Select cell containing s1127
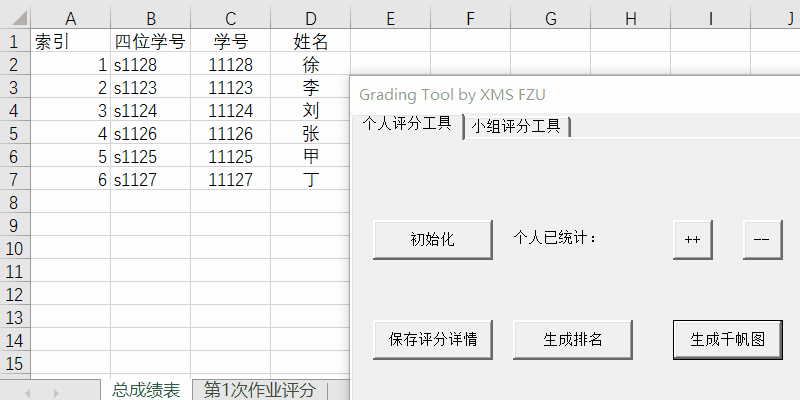The image size is (800, 400). (151, 179)
